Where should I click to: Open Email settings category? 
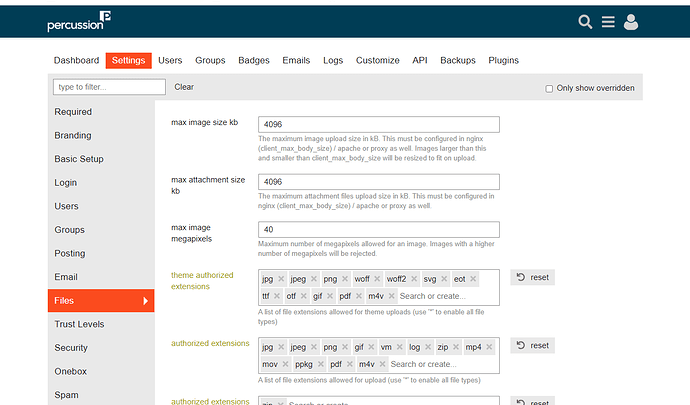pos(101,277)
